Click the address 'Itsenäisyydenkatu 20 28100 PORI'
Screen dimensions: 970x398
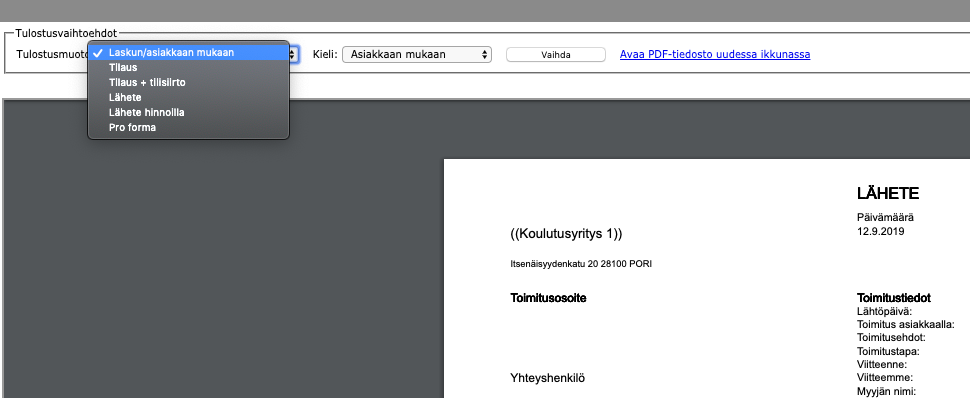(x=581, y=264)
